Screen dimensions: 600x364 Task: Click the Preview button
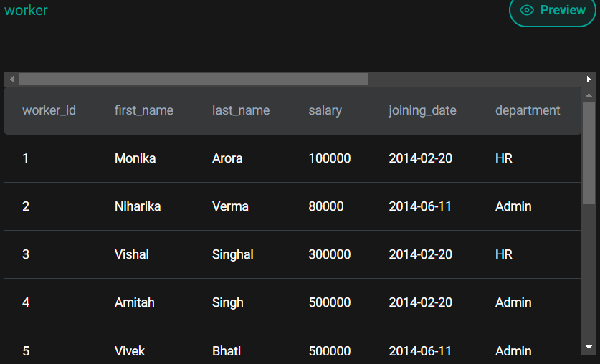[x=552, y=11]
